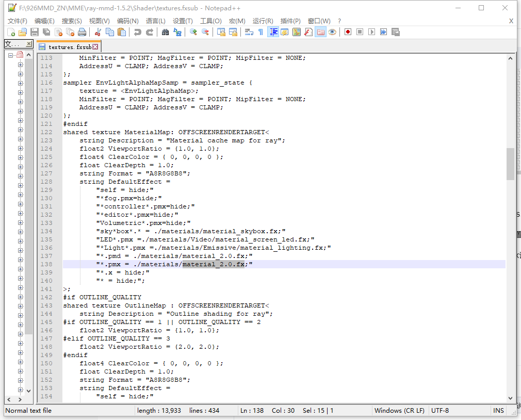Screen dimensions: 521x420
Task: Open the Replace dialog icon
Action: (177, 32)
